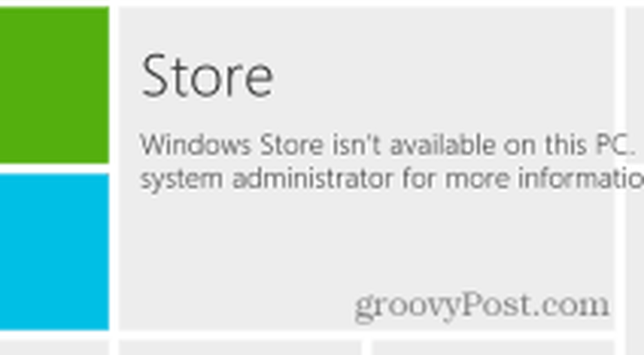Click the green tile
The image size is (644, 355).
pos(54,85)
